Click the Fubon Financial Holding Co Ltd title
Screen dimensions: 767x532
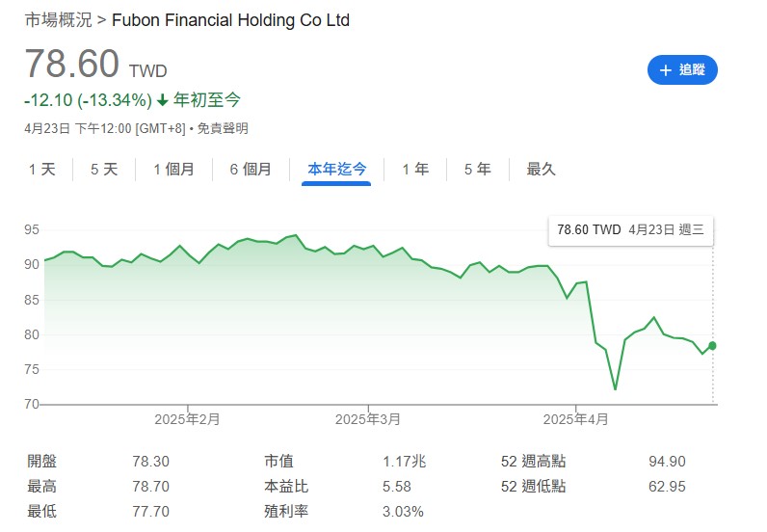pos(231,20)
